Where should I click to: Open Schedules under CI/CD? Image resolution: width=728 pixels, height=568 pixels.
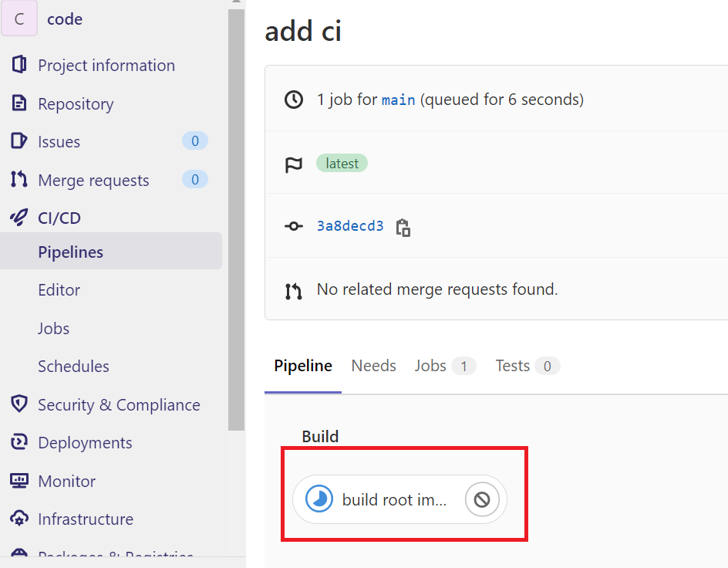click(x=73, y=367)
